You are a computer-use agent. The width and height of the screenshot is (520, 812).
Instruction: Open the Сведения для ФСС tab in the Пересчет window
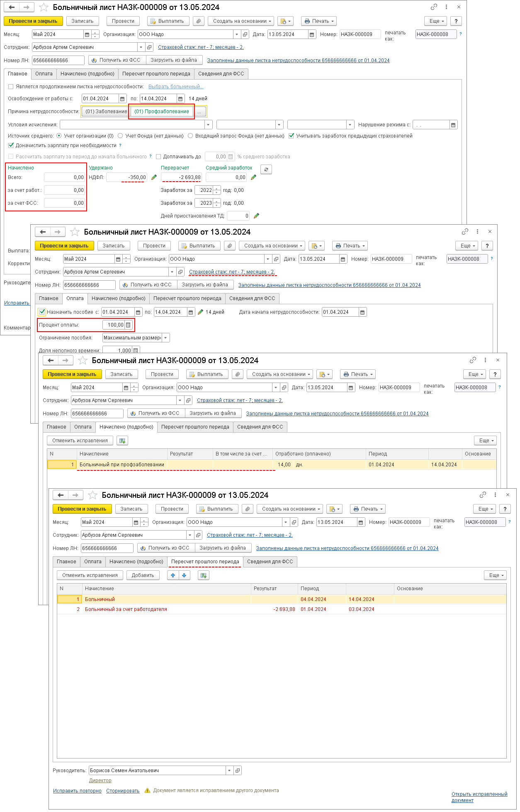pyautogui.click(x=270, y=562)
